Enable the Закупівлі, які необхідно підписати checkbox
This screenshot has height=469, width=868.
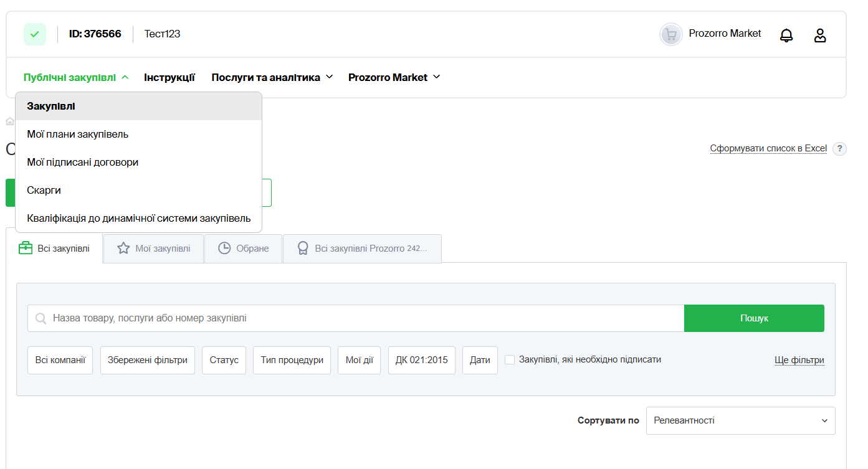pos(510,360)
